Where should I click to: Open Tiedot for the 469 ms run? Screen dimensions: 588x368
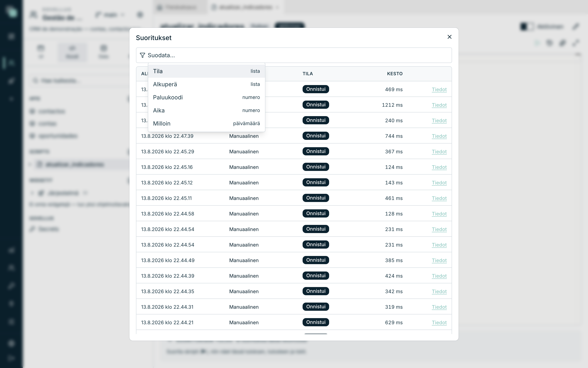click(x=439, y=90)
